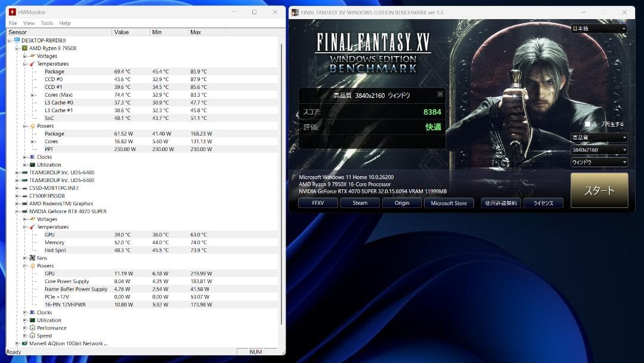Open the View menu in HWMonitor

point(29,23)
